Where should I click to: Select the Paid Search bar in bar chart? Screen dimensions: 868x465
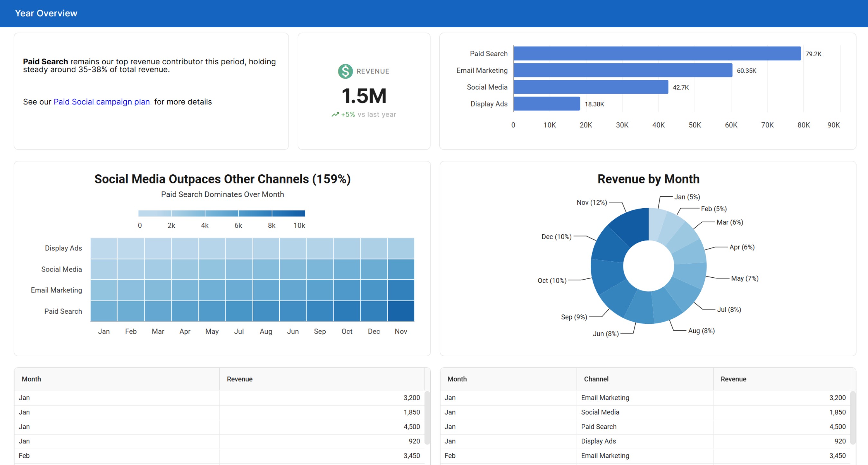(x=657, y=53)
